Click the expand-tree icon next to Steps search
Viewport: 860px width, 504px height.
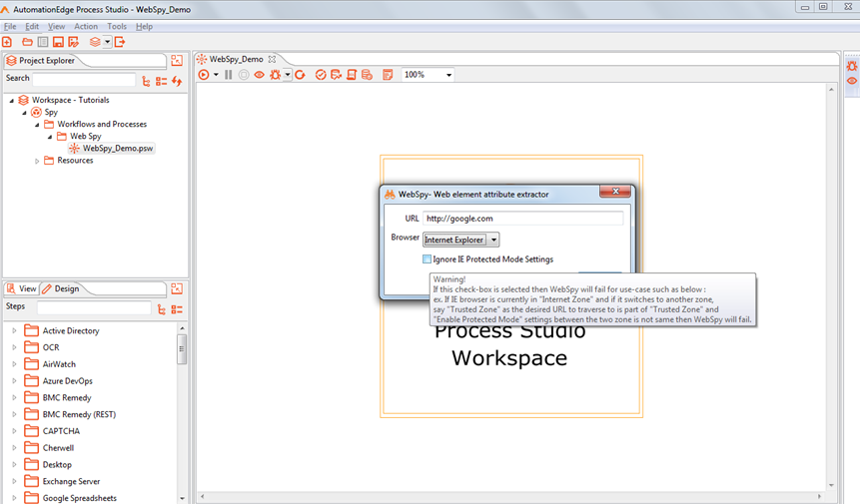161,309
